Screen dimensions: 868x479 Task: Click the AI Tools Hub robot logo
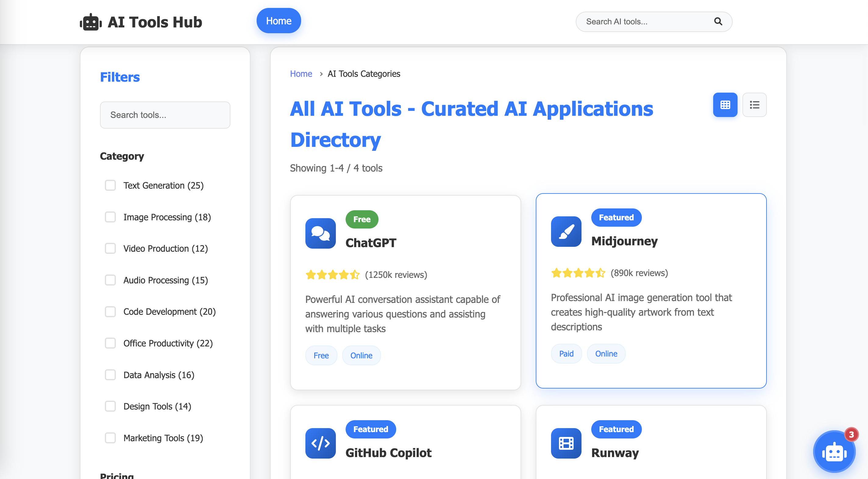(x=91, y=22)
